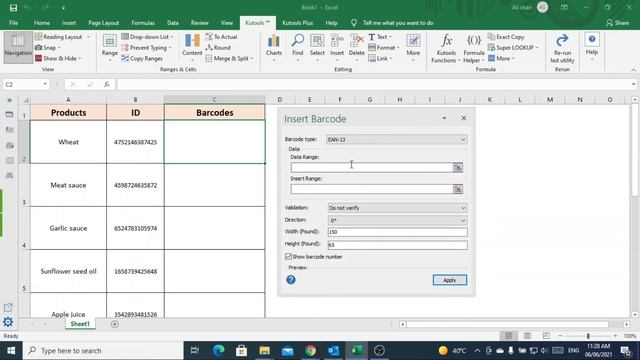Click Re-run last utility
Viewport: 640px width, 360px height.
pyautogui.click(x=562, y=48)
